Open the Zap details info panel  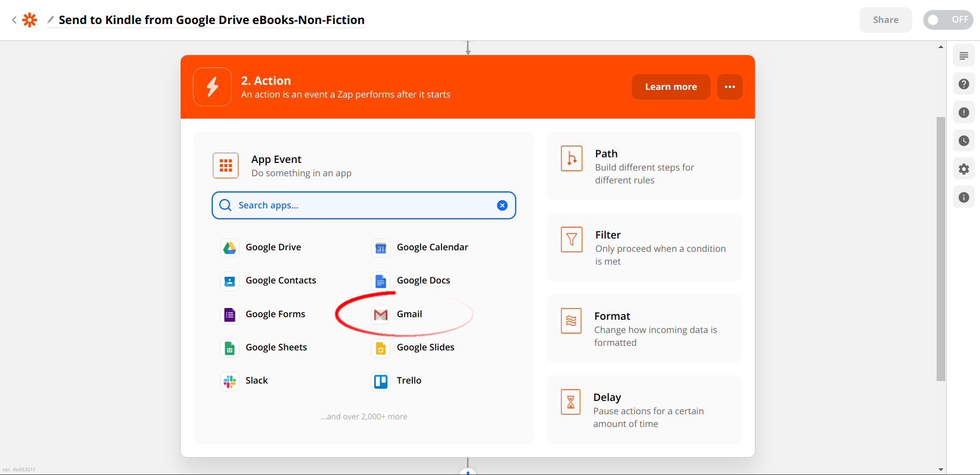point(964,197)
